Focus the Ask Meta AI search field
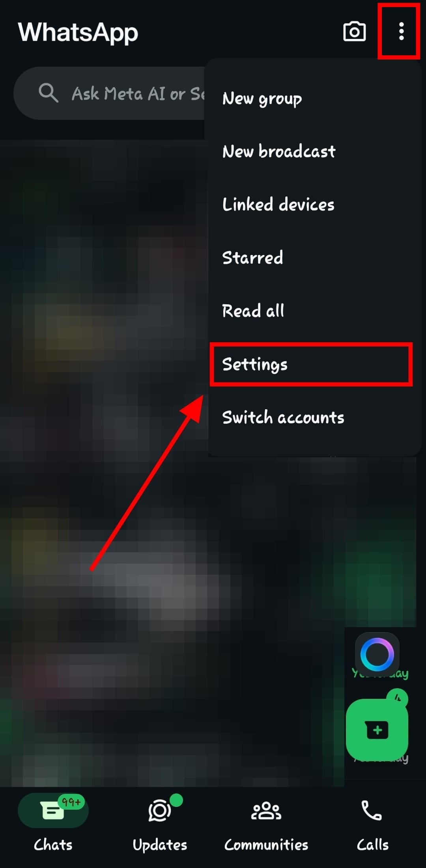The height and width of the screenshot is (868, 426). click(110, 93)
